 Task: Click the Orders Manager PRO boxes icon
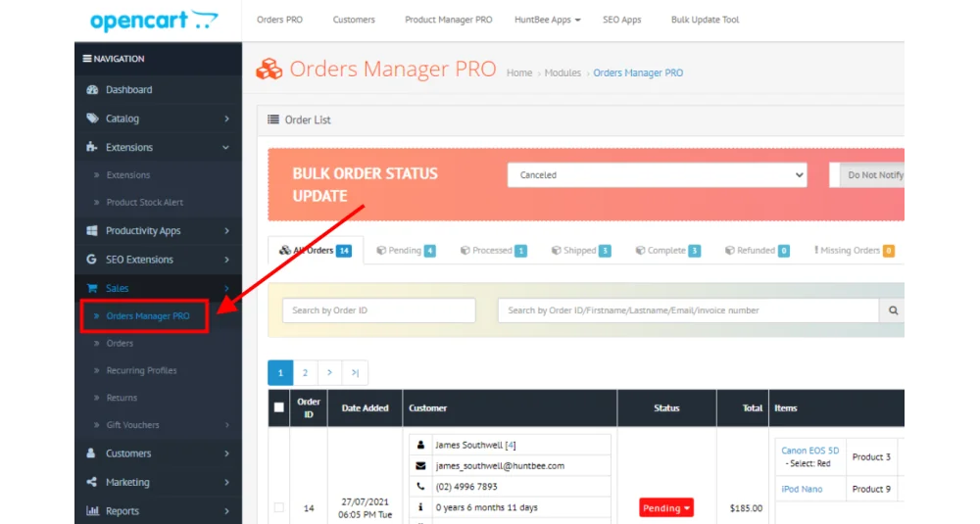tap(269, 70)
